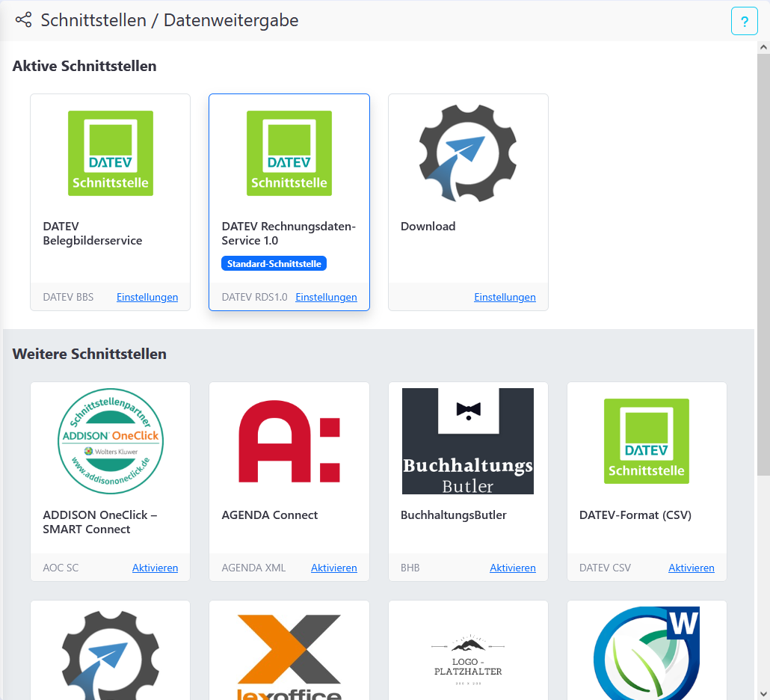This screenshot has width=770, height=700.
Task: Click the red AGENDA Connect logo
Action: pos(289,441)
